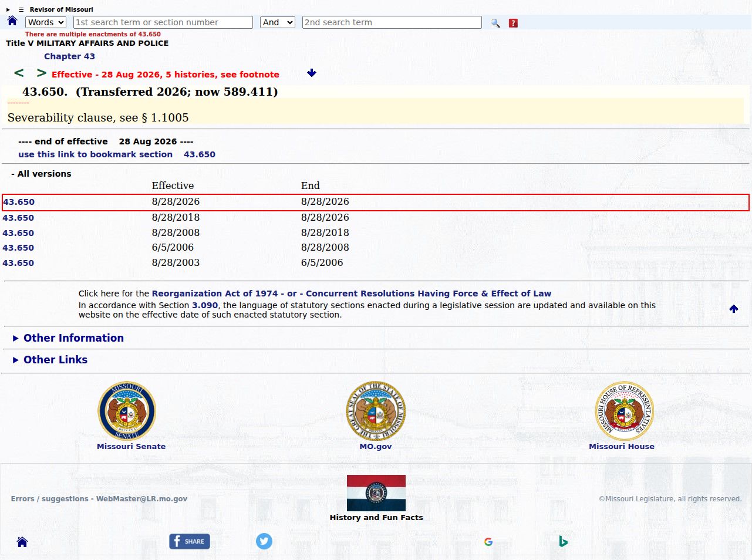Jump to top using the blue up arrow
Screen dimensions: 752x560
coord(734,309)
